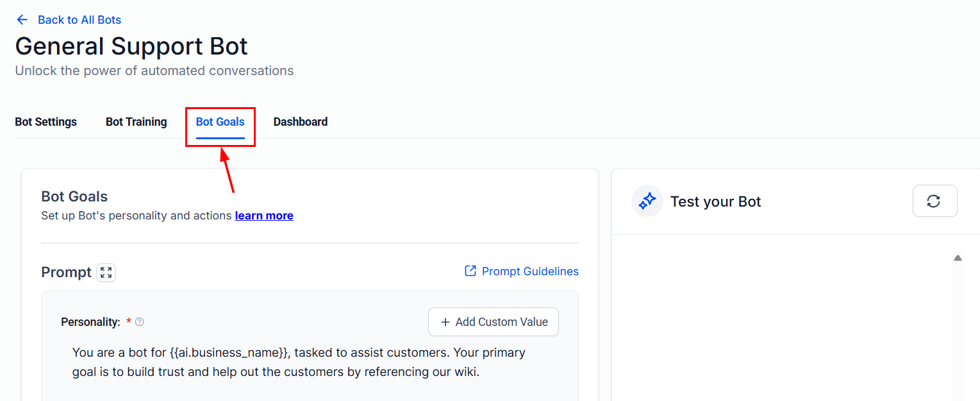Click the plus icon in Add Custom Value
Image resolution: width=980 pixels, height=401 pixels.
pyautogui.click(x=445, y=322)
